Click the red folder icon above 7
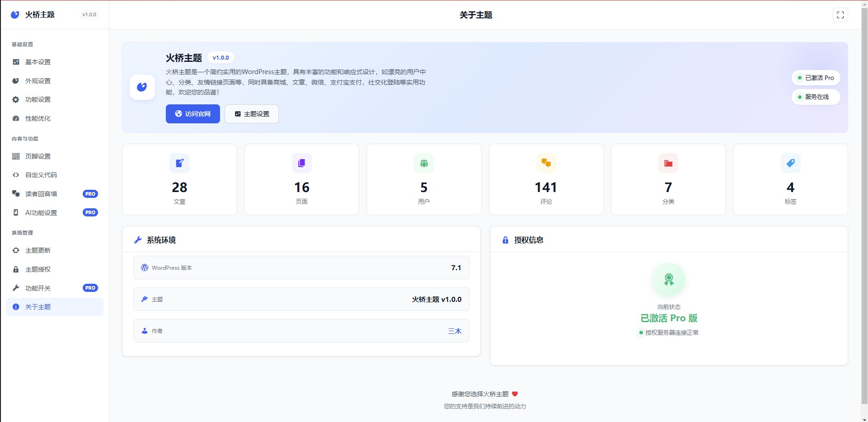 [668, 163]
